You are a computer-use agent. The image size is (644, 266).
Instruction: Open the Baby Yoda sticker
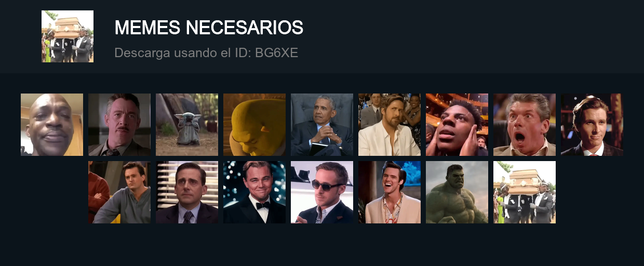187,125
